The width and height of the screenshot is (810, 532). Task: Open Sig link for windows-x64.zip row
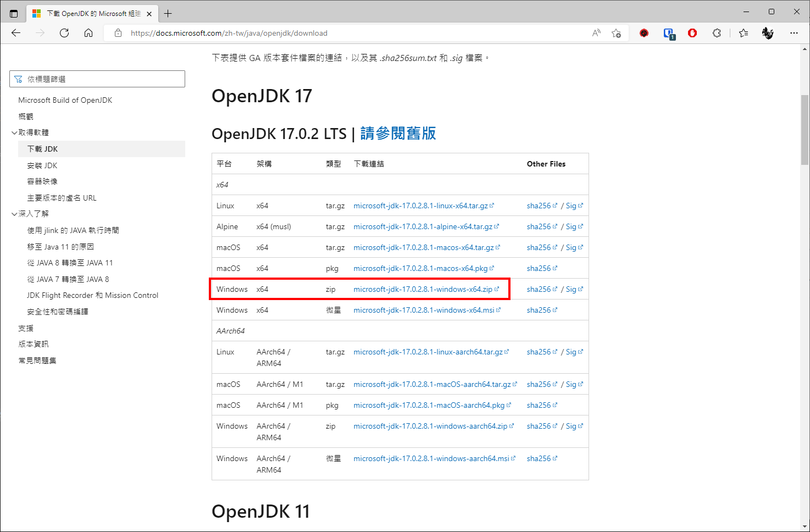click(x=574, y=289)
